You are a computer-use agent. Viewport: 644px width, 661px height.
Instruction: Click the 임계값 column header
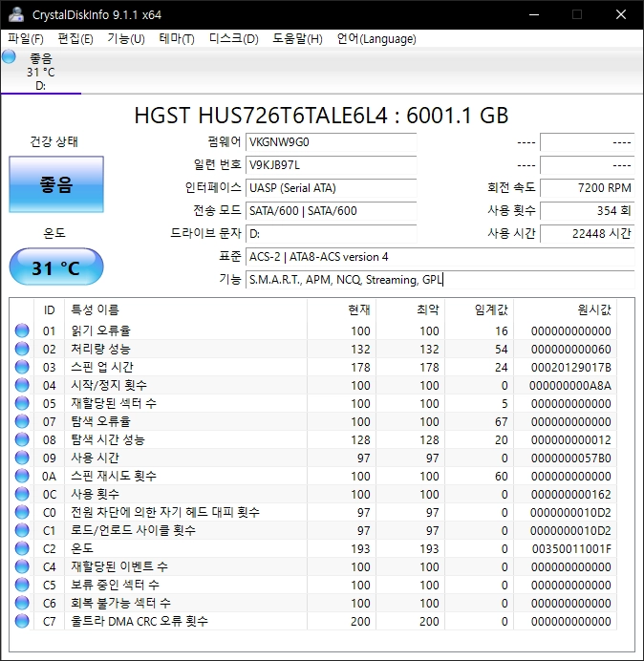[479, 309]
